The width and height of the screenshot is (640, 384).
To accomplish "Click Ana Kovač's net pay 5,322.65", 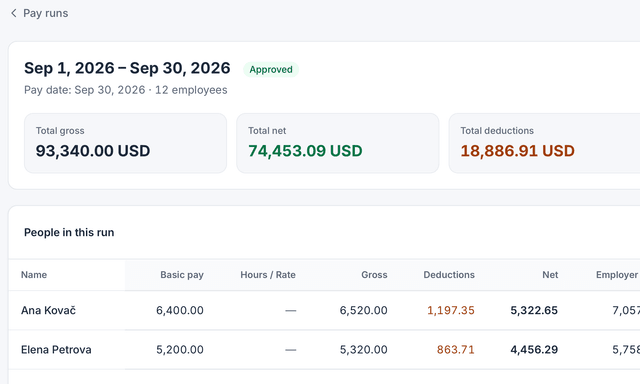I will point(534,310).
